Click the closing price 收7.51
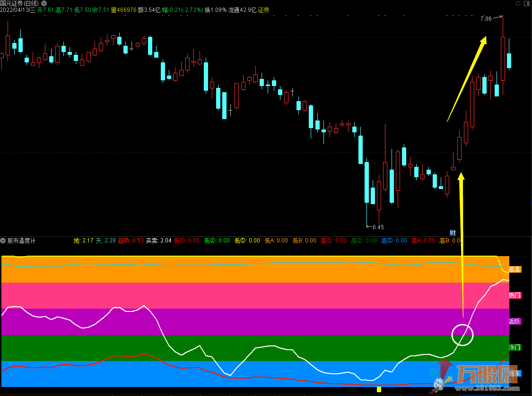This screenshot has width=532, height=396. click(x=101, y=10)
